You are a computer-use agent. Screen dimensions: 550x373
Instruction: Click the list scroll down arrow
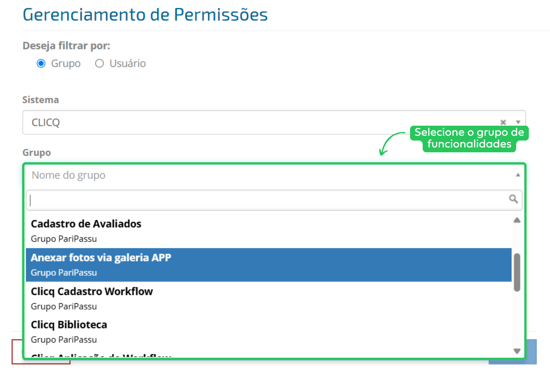(517, 351)
